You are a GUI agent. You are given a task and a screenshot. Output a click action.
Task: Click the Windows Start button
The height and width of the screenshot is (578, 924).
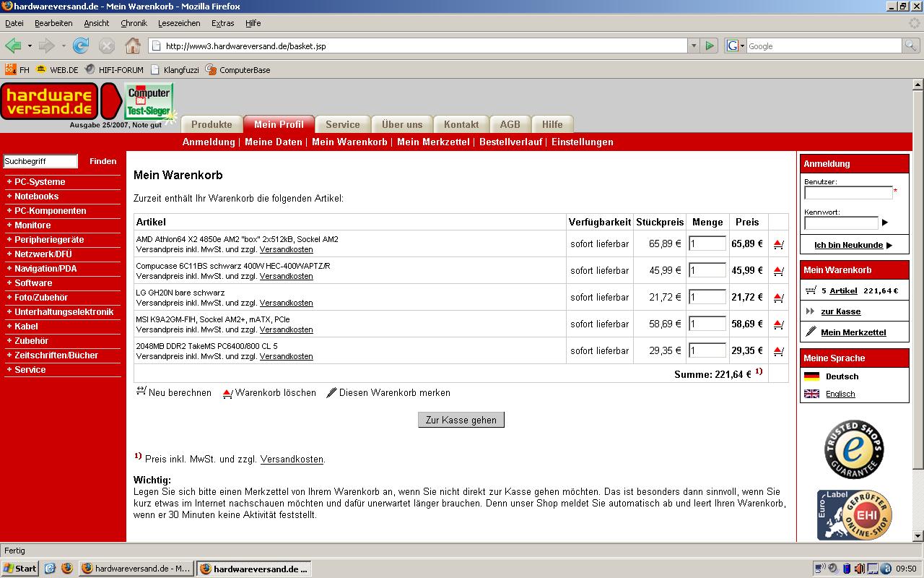click(x=20, y=569)
